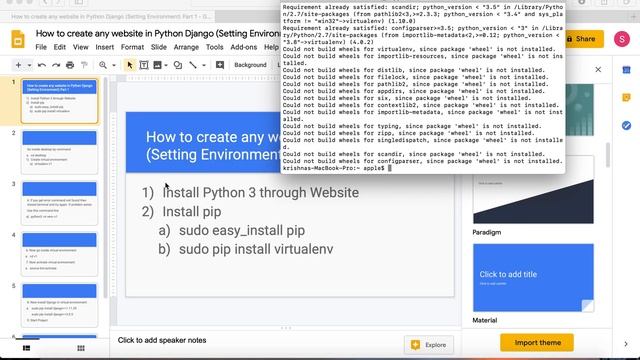The image size is (640, 360).
Task: Click the new slide plus icon
Action: pos(18,65)
